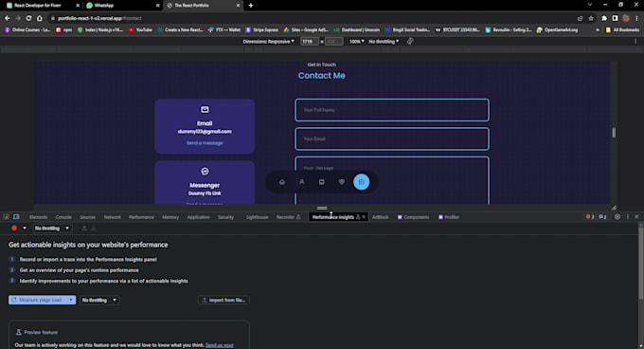Screen dimensions: 644x349
Task: Click the highlighted contact nav icon
Action: coord(362,182)
